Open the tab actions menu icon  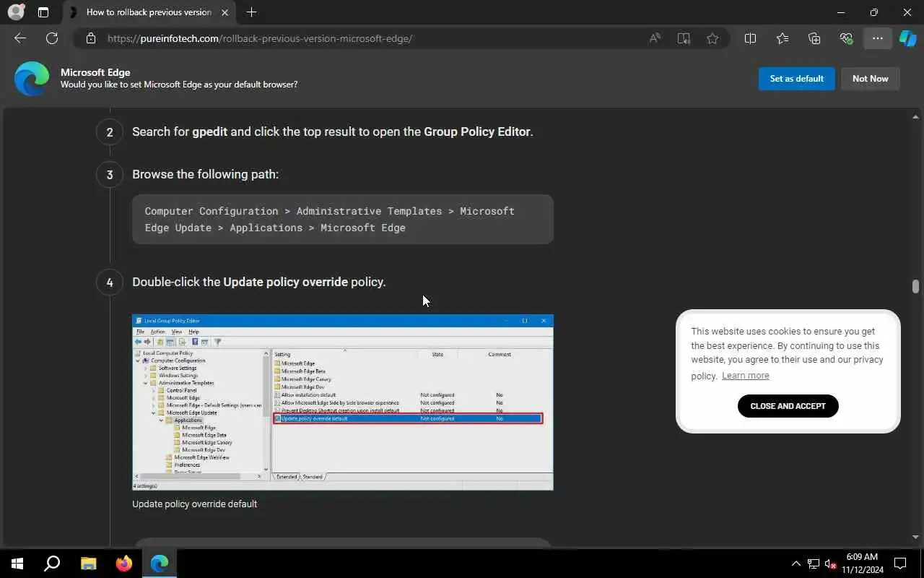tap(43, 12)
